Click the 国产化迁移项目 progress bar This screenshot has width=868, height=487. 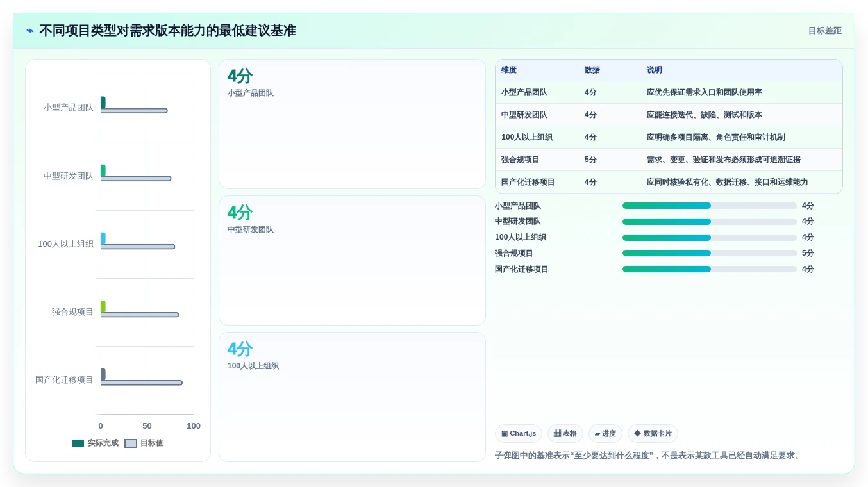click(710, 269)
